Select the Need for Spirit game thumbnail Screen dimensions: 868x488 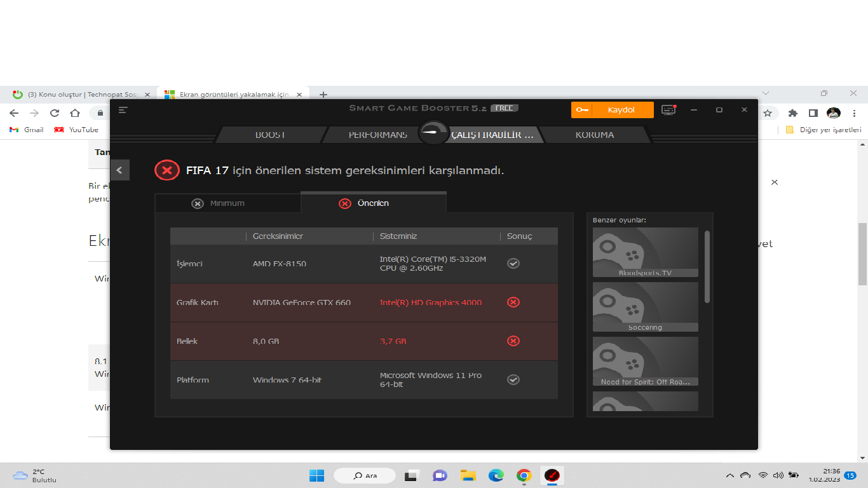point(645,362)
